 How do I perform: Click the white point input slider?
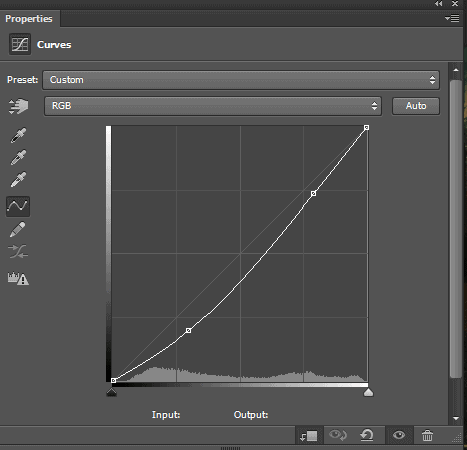click(368, 392)
